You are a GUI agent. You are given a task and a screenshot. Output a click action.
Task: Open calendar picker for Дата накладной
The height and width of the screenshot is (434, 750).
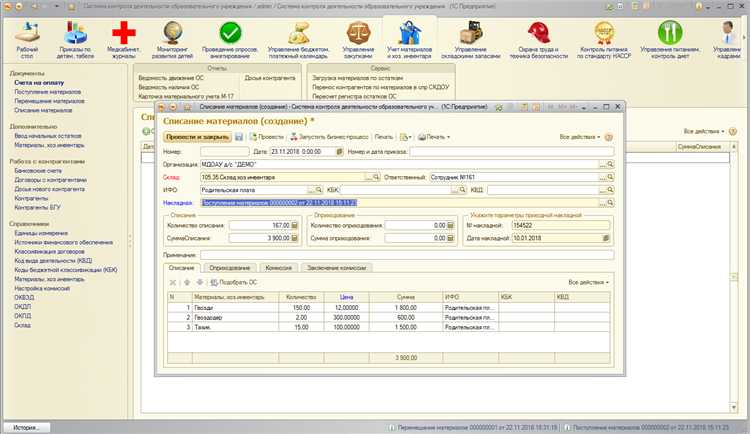point(606,239)
